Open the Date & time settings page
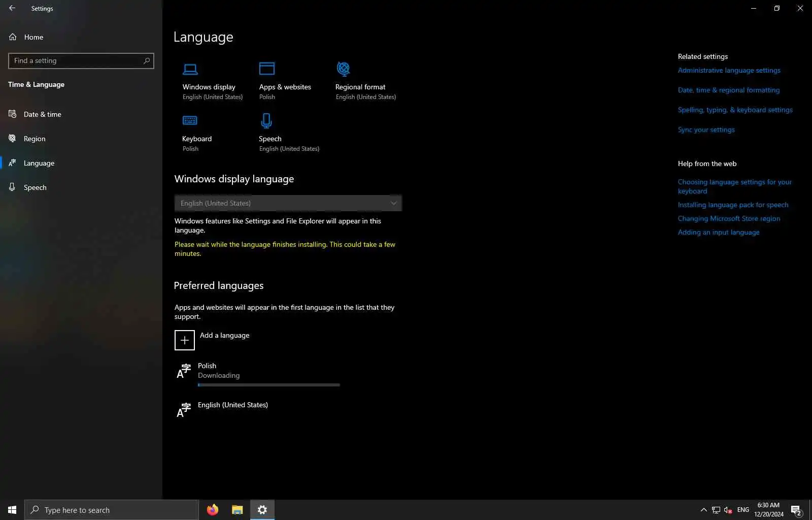 81,114
